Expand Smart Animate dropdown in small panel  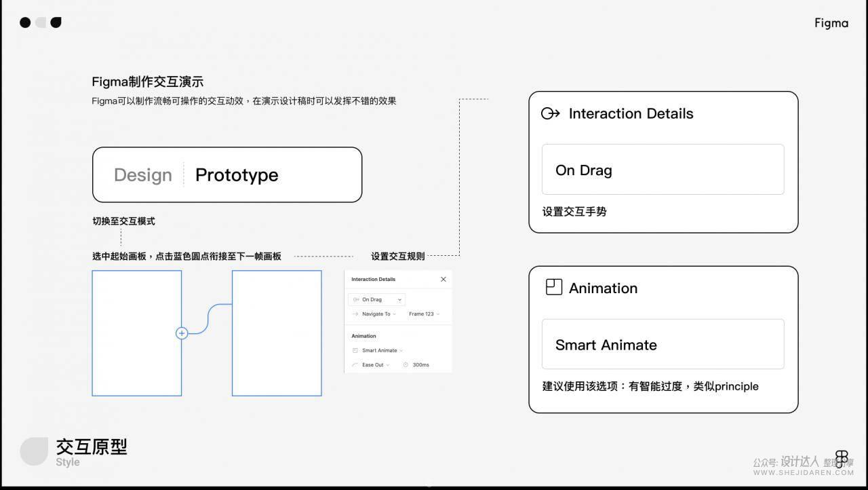click(382, 350)
